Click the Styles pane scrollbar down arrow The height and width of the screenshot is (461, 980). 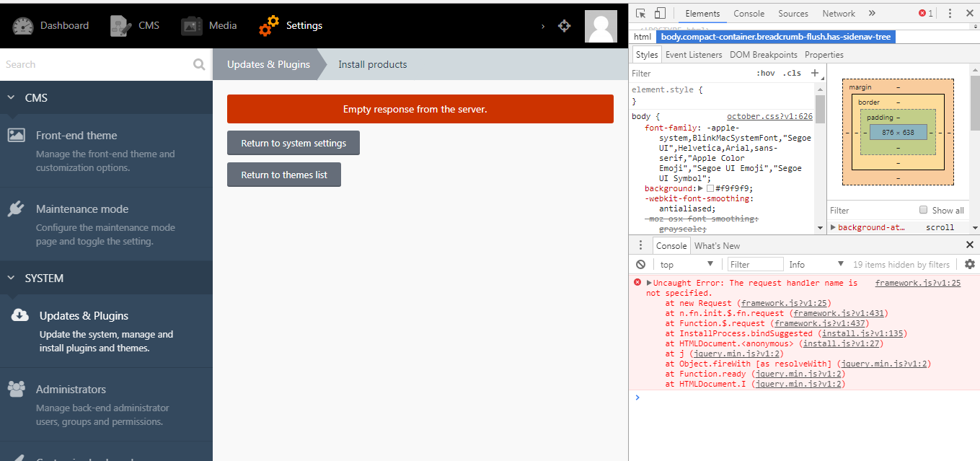point(820,228)
